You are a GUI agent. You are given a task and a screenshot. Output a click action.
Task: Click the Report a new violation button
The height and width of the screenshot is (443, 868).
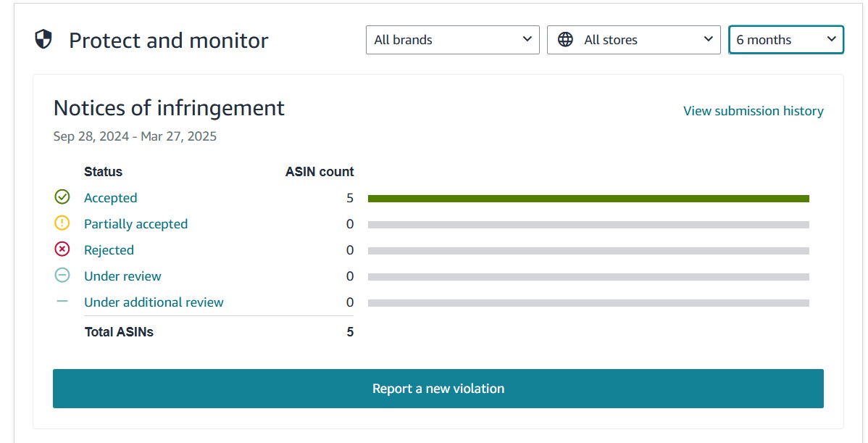point(438,389)
